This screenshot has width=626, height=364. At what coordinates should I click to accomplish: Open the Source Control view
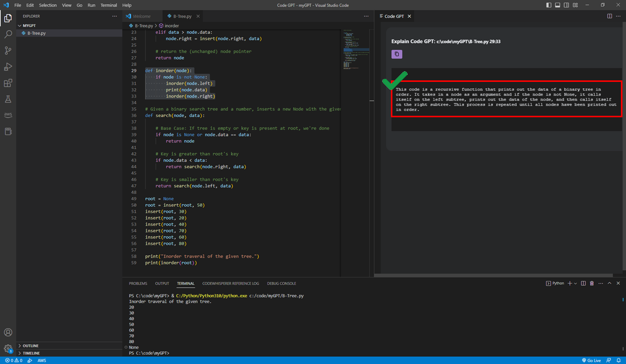(8, 51)
